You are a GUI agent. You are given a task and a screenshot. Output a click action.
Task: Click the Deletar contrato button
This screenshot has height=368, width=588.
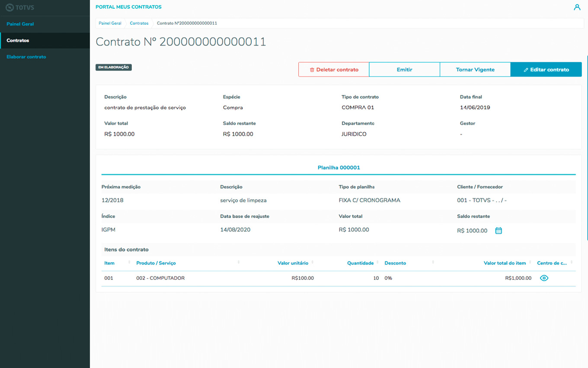(334, 70)
